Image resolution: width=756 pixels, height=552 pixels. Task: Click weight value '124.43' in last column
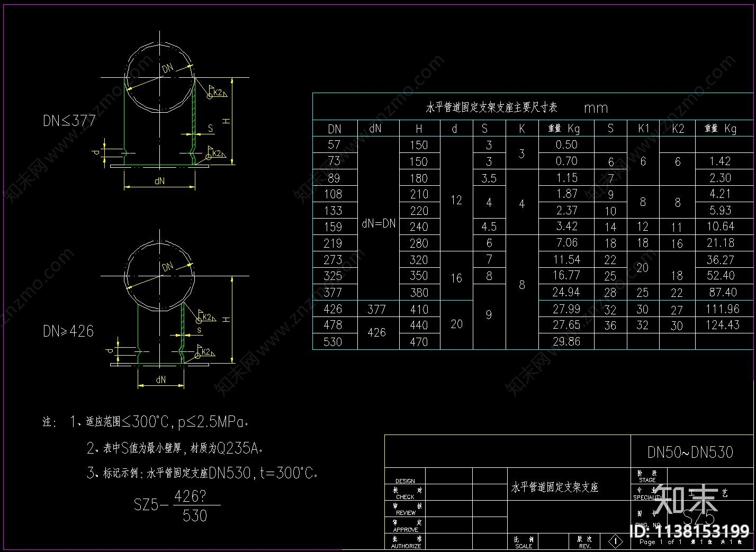click(722, 325)
